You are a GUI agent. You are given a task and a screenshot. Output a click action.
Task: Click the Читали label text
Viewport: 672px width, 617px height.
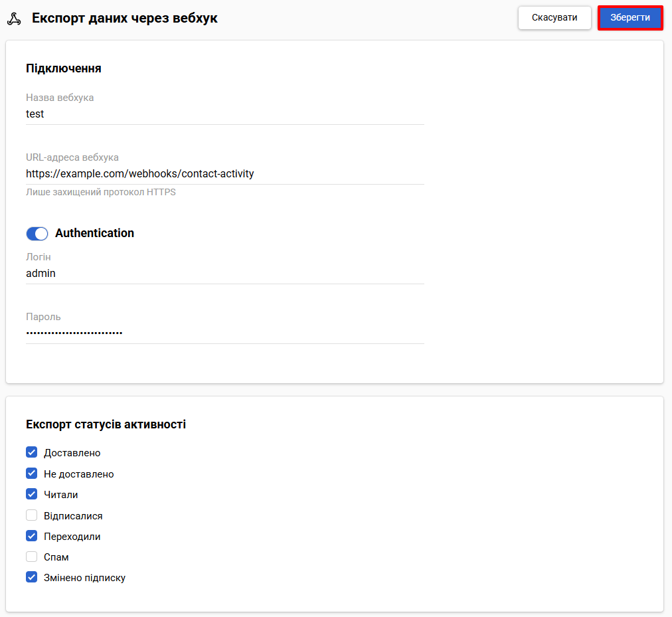click(x=61, y=495)
